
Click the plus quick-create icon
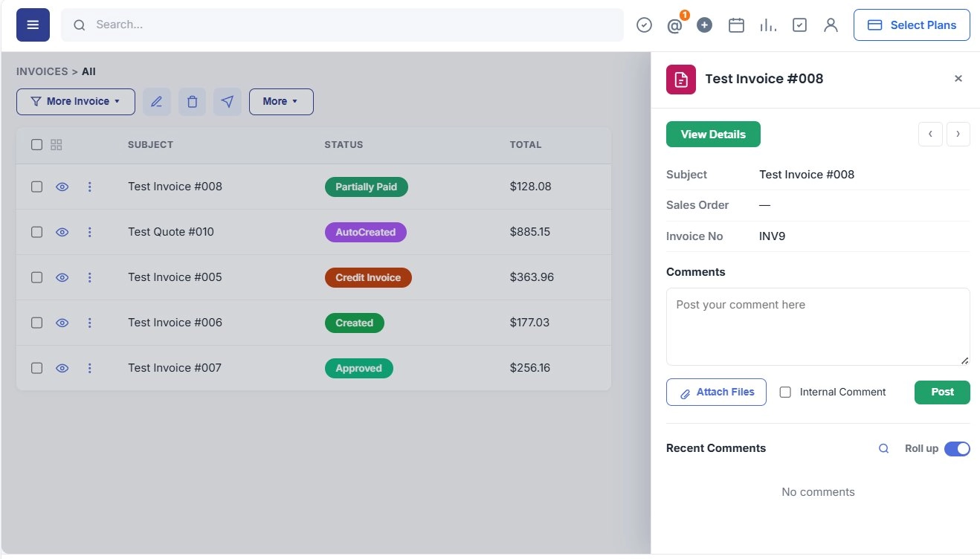tap(705, 25)
